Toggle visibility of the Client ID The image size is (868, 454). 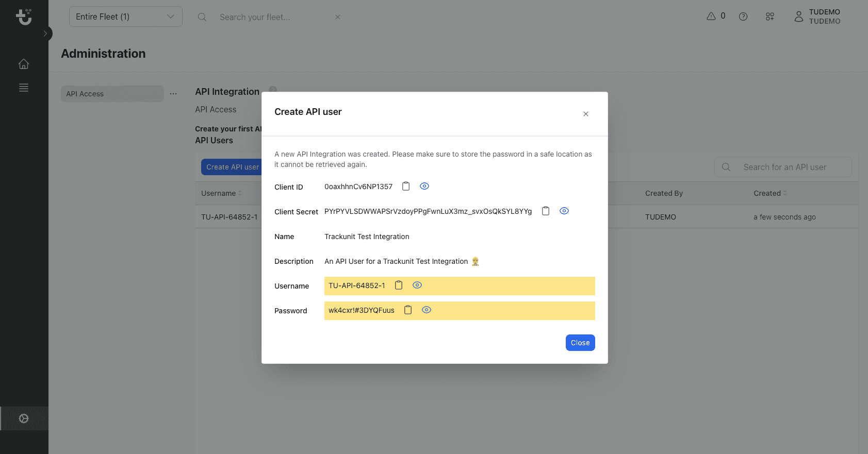(x=424, y=187)
